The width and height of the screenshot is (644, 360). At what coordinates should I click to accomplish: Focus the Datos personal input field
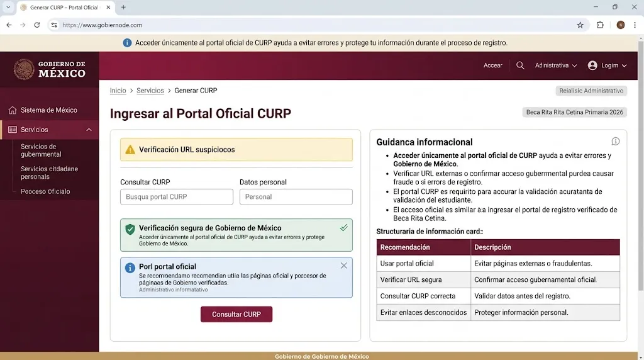[x=296, y=197]
